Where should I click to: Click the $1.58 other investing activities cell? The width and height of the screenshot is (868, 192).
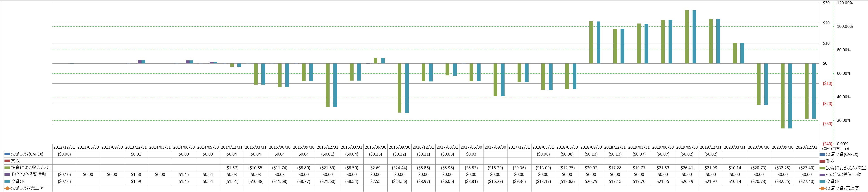(x=136, y=175)
